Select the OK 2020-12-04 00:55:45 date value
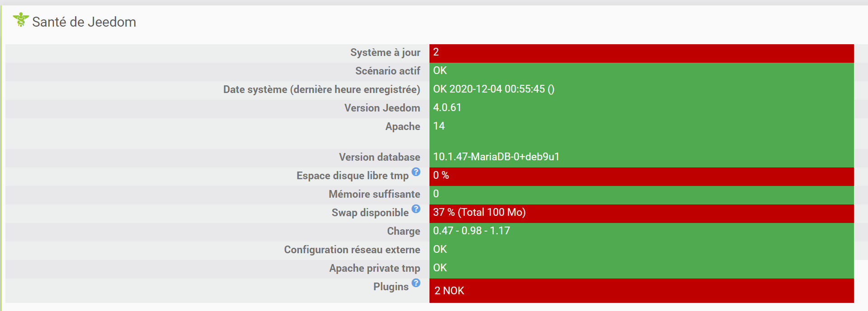The image size is (868, 311). point(494,89)
